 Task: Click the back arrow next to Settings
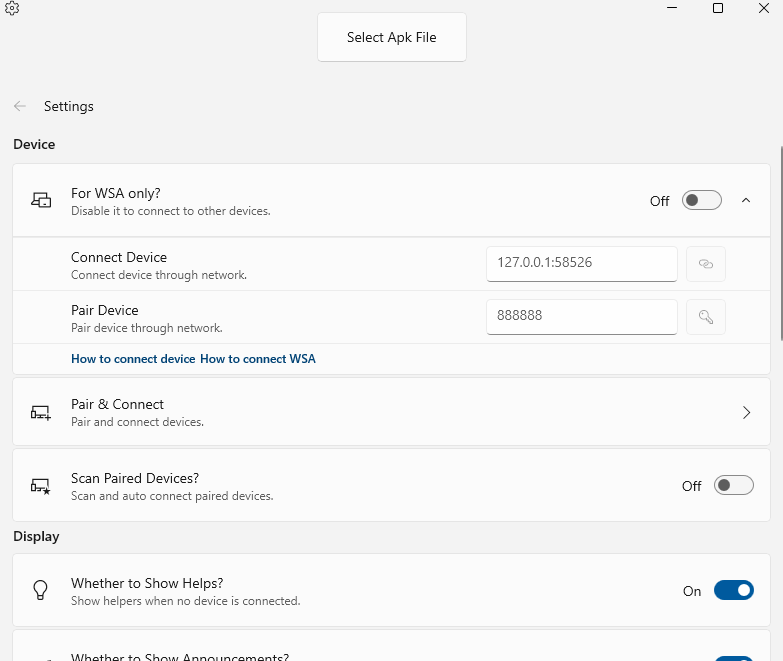click(x=20, y=106)
